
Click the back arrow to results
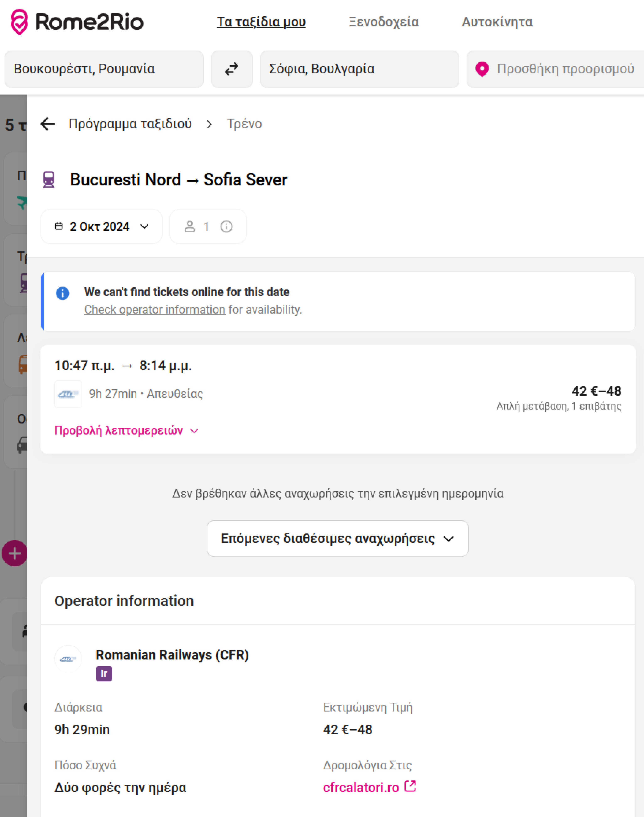pos(48,124)
